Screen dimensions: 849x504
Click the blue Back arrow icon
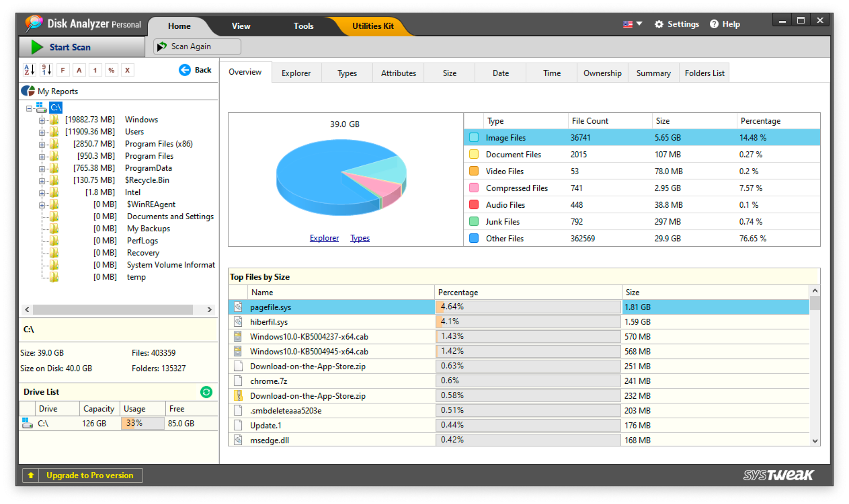pos(185,70)
